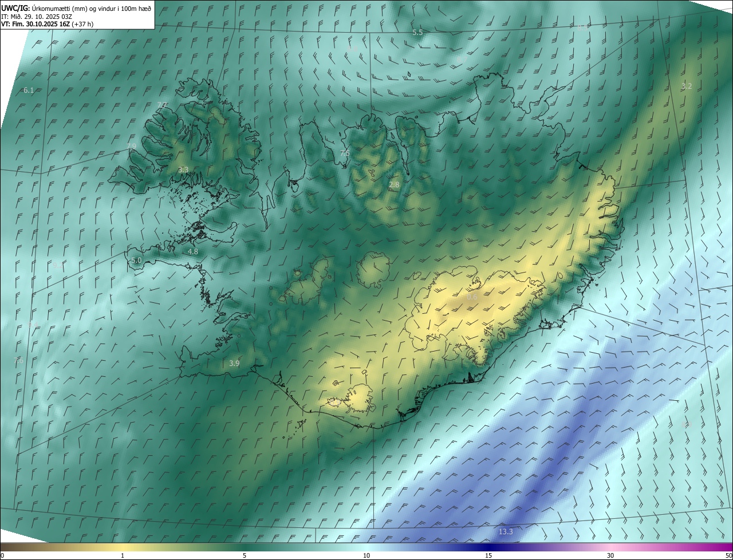
Task: Click the 30 tick on the color scale
Action: coord(610,555)
